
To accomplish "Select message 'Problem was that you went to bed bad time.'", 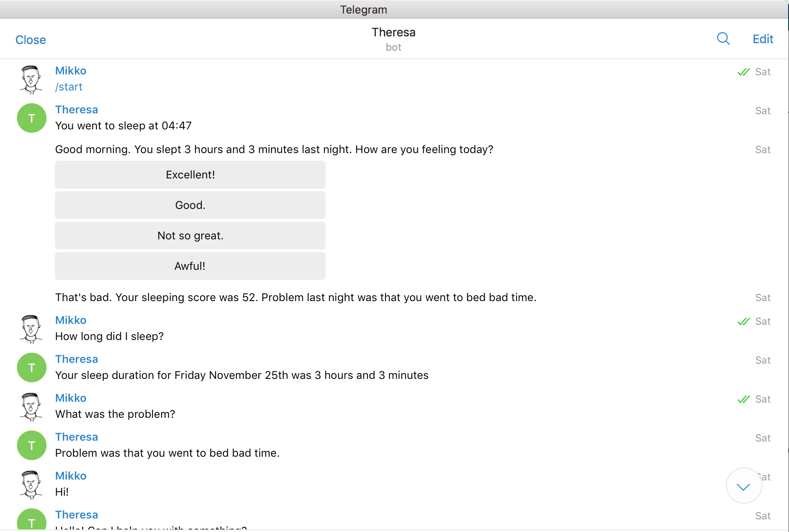I will [x=167, y=453].
